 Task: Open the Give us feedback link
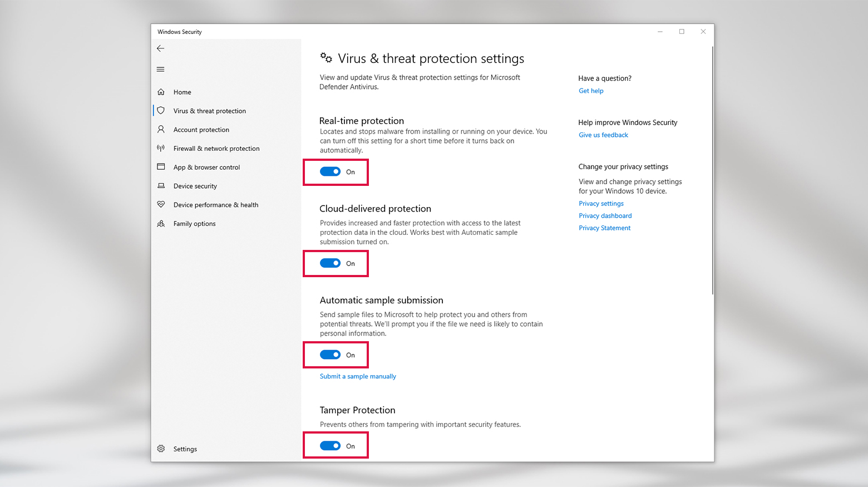click(603, 135)
